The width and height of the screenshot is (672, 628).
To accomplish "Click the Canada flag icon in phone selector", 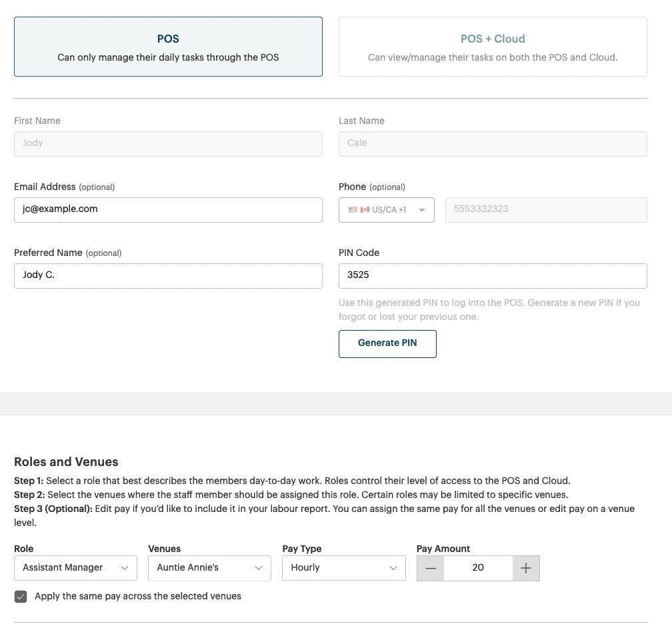I will point(365,209).
